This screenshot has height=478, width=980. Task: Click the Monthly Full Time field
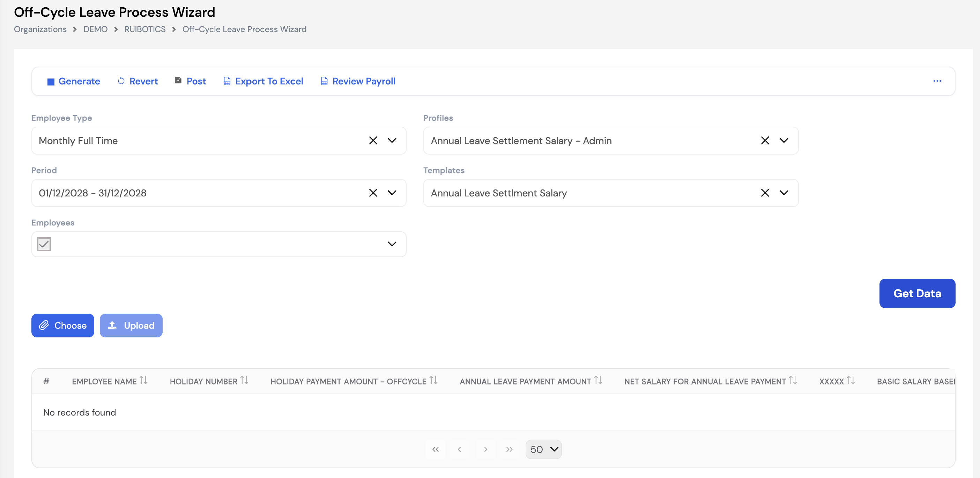click(219, 140)
